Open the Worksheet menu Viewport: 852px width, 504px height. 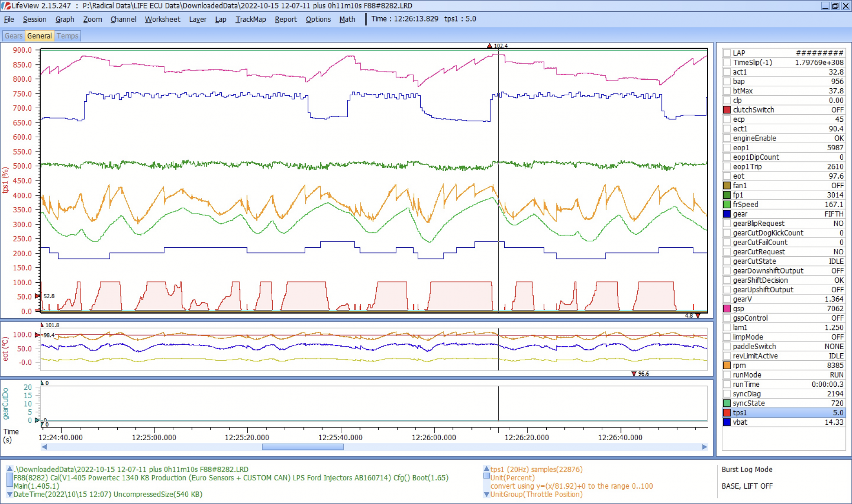pos(162,19)
